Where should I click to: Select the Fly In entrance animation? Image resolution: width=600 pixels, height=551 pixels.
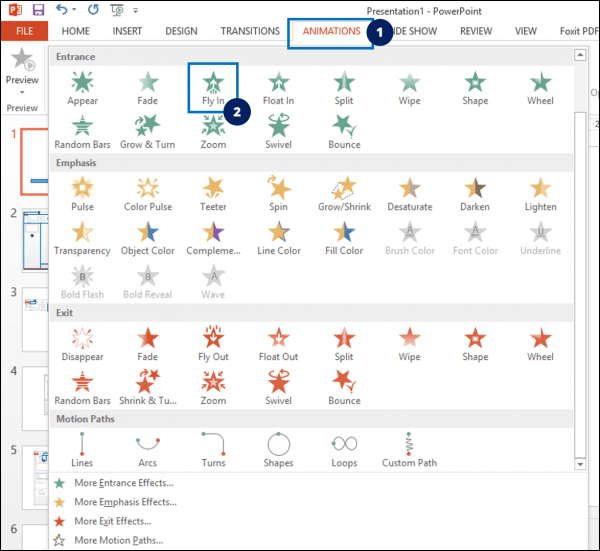point(213,87)
